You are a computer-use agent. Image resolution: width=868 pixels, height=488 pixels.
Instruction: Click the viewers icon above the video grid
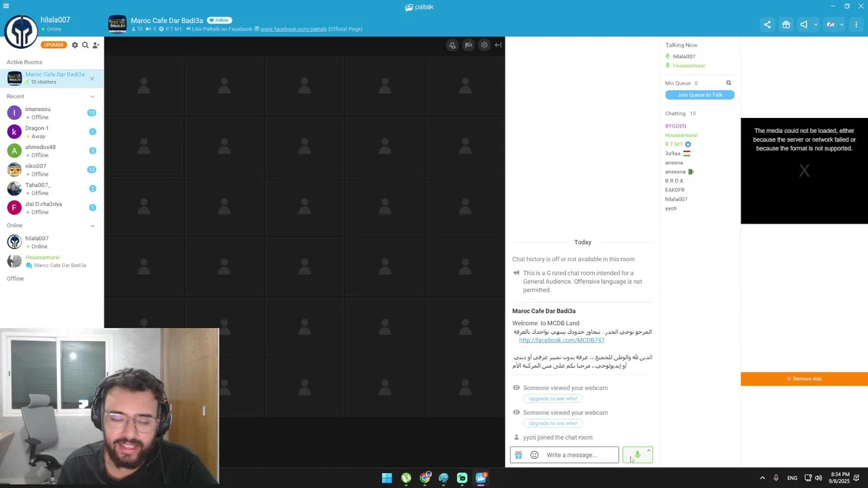point(452,45)
